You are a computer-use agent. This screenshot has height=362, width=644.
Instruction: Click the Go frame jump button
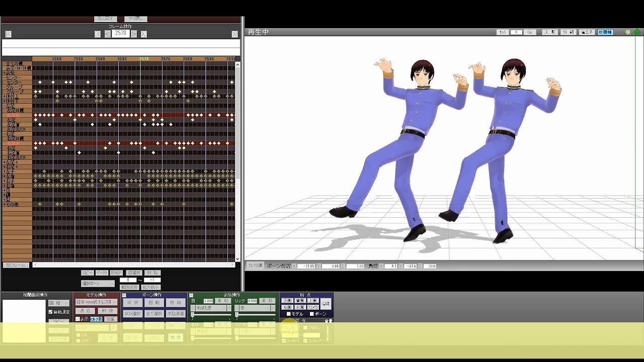(x=530, y=32)
